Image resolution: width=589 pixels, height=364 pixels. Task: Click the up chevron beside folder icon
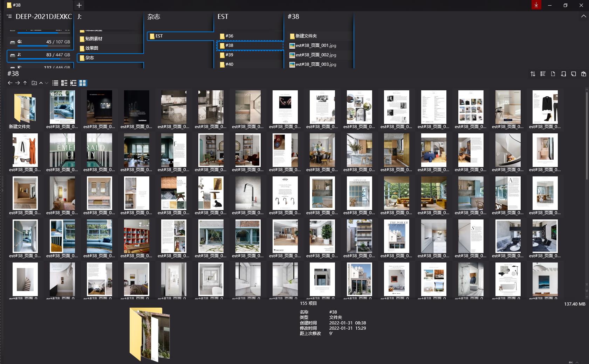[41, 83]
